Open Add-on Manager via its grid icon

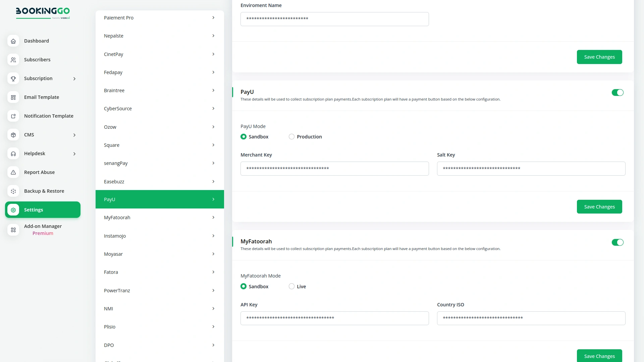(x=13, y=230)
